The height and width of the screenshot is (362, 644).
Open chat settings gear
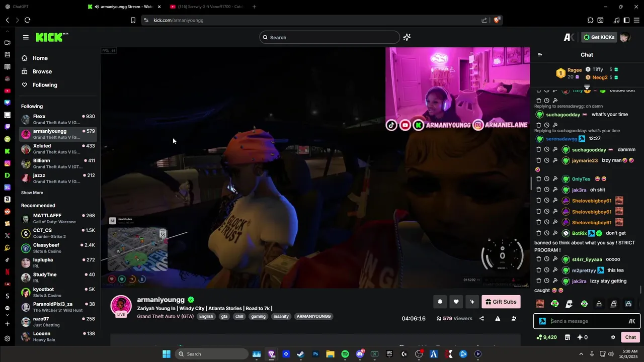[x=613, y=337]
